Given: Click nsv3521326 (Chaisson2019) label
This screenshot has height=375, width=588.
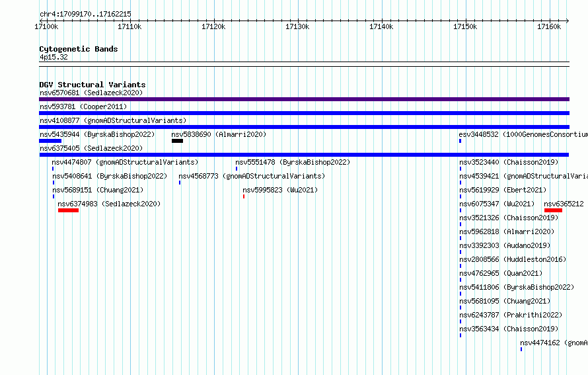Looking at the screenshot, I should click(509, 218).
